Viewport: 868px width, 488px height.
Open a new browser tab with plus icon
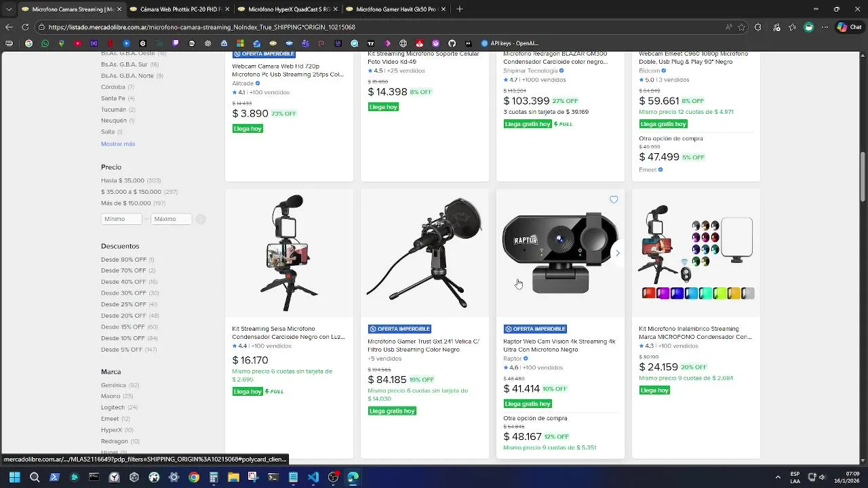click(x=460, y=9)
